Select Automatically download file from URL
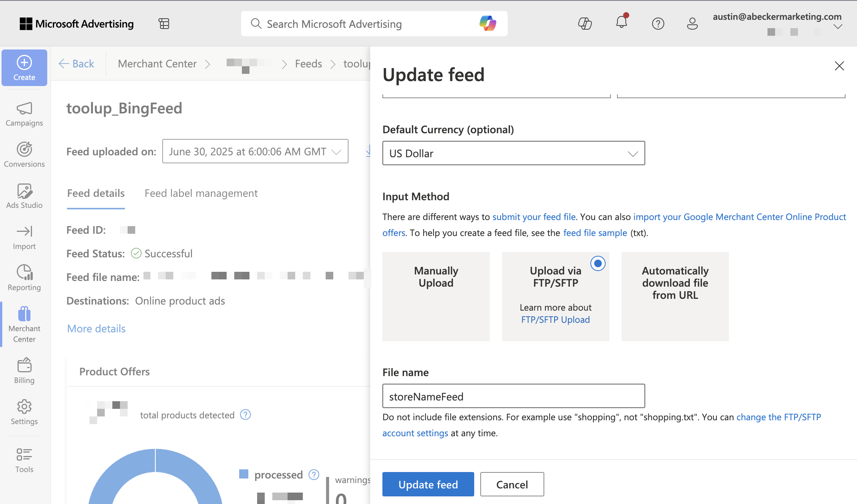 tap(675, 296)
